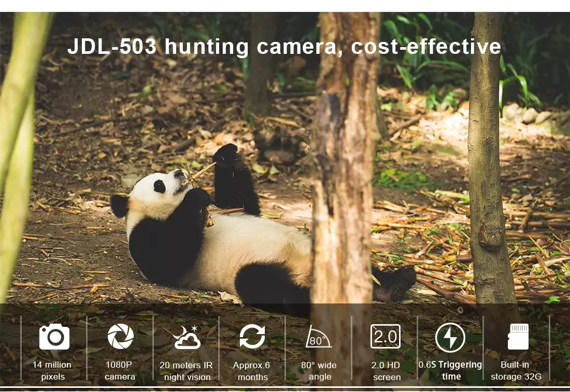Click the "80° wide angle" label
This screenshot has width=570, height=392.
click(319, 371)
